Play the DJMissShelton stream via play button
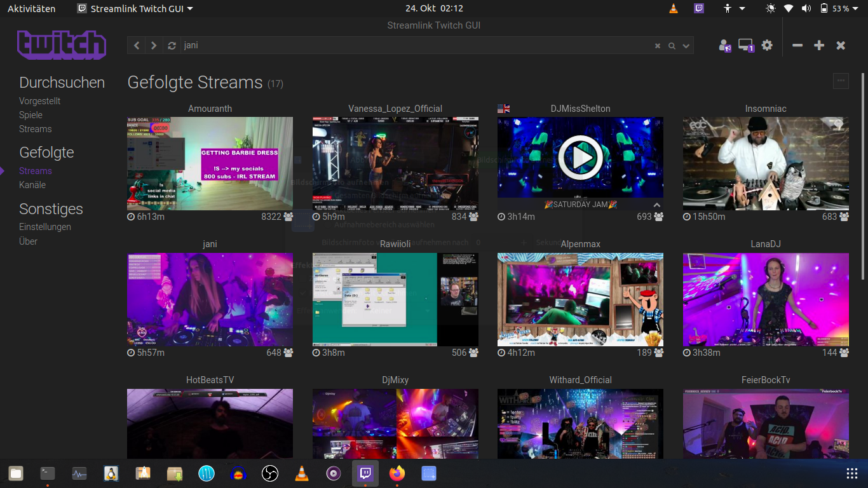The height and width of the screenshot is (488, 868). (580, 158)
